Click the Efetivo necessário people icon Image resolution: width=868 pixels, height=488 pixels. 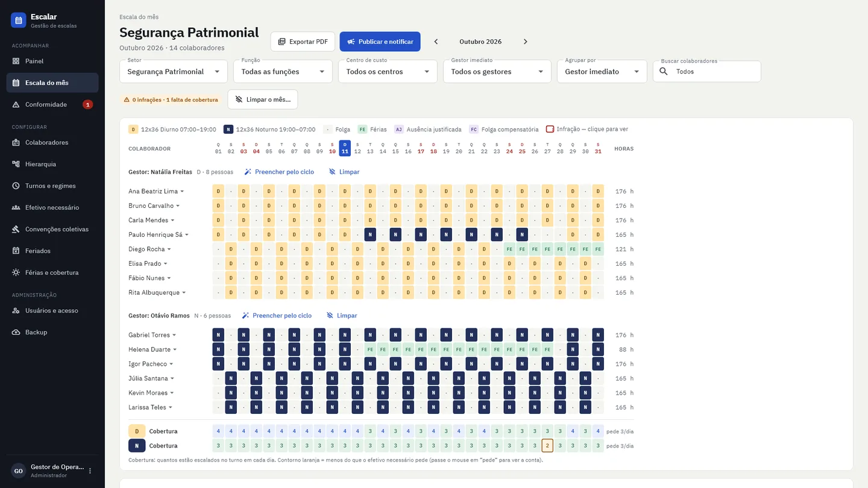click(16, 207)
